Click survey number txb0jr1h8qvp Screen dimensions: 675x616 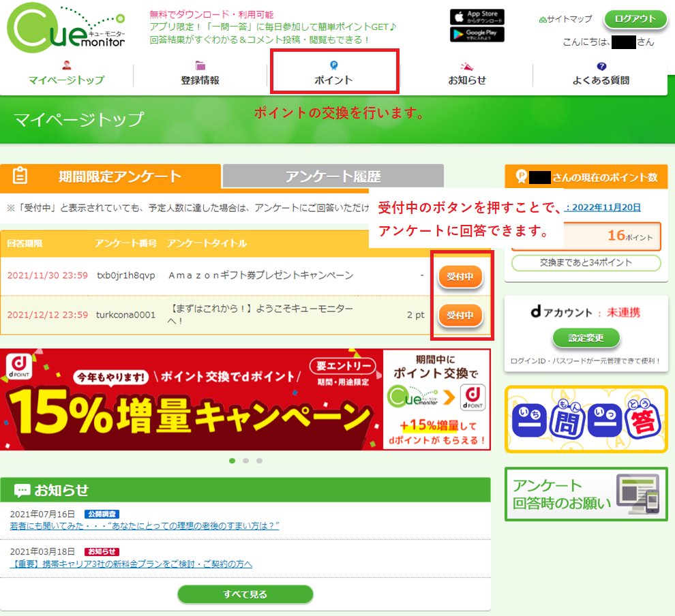[126, 275]
